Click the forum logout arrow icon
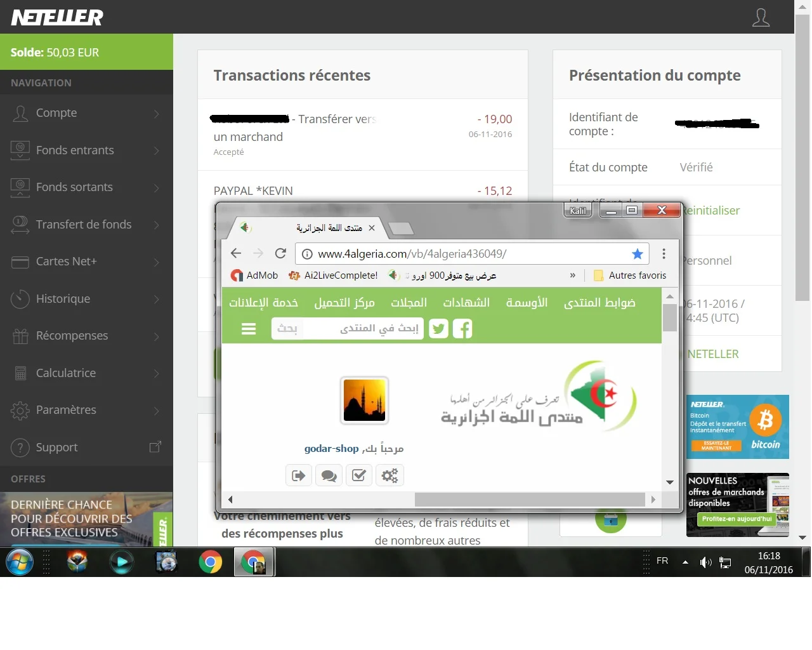 (x=298, y=475)
